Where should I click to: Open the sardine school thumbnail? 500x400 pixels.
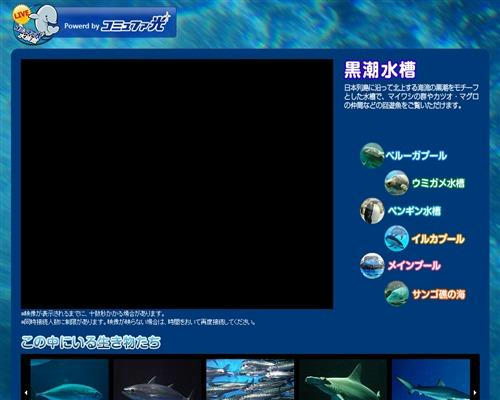(x=250, y=379)
